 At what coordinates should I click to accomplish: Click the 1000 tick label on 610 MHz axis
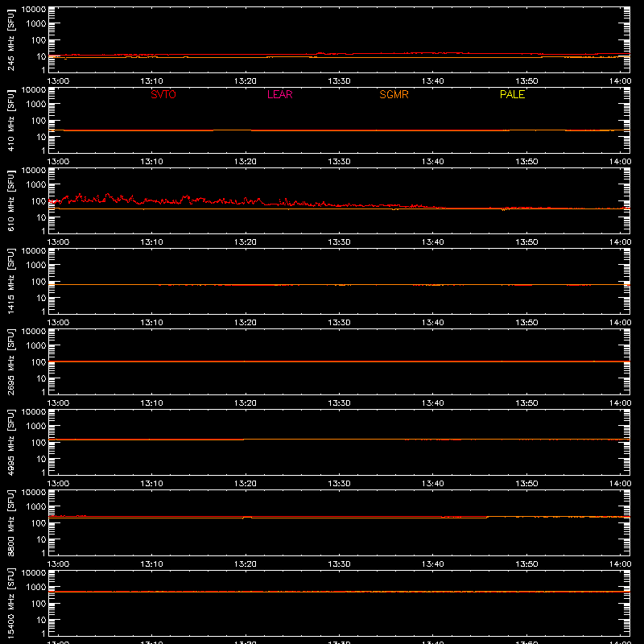(36, 185)
